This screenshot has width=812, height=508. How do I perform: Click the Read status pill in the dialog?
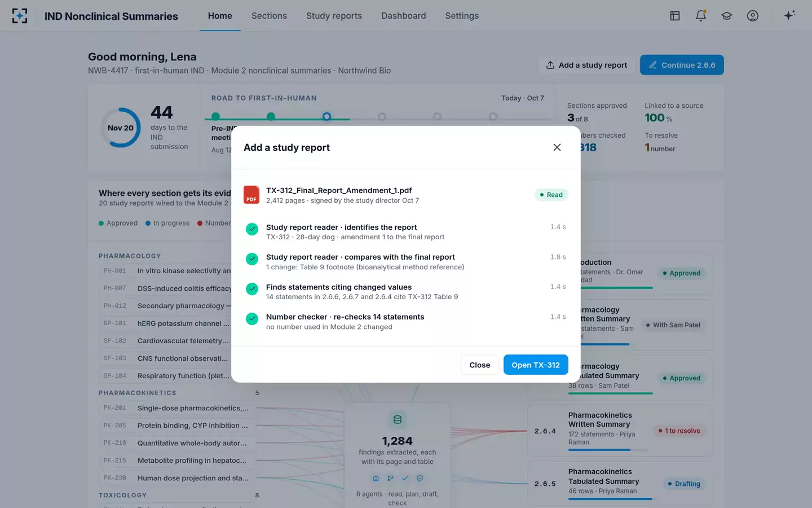(551, 195)
